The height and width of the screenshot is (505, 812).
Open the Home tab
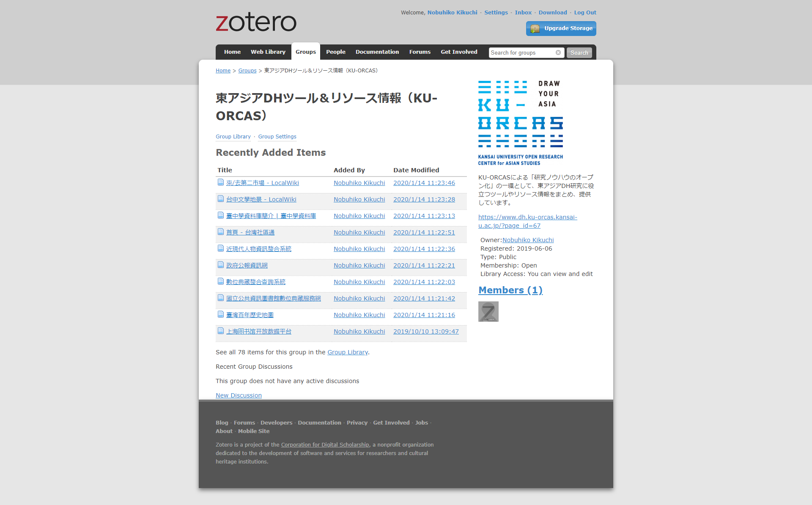point(232,52)
